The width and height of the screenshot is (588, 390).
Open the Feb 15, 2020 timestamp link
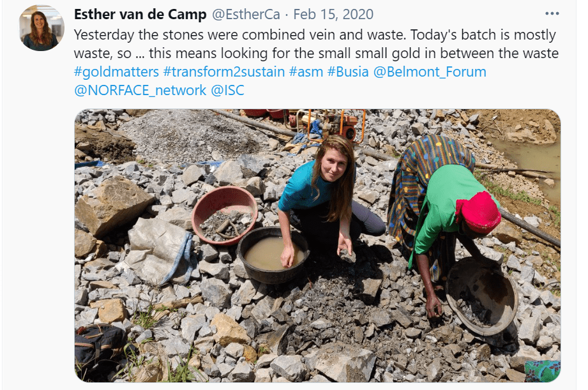[333, 14]
